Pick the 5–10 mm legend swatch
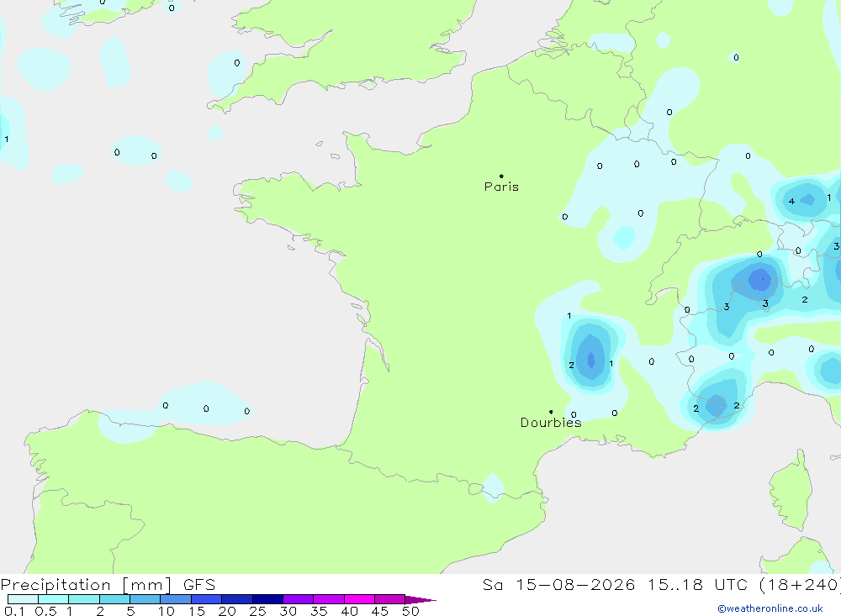 click(x=145, y=599)
